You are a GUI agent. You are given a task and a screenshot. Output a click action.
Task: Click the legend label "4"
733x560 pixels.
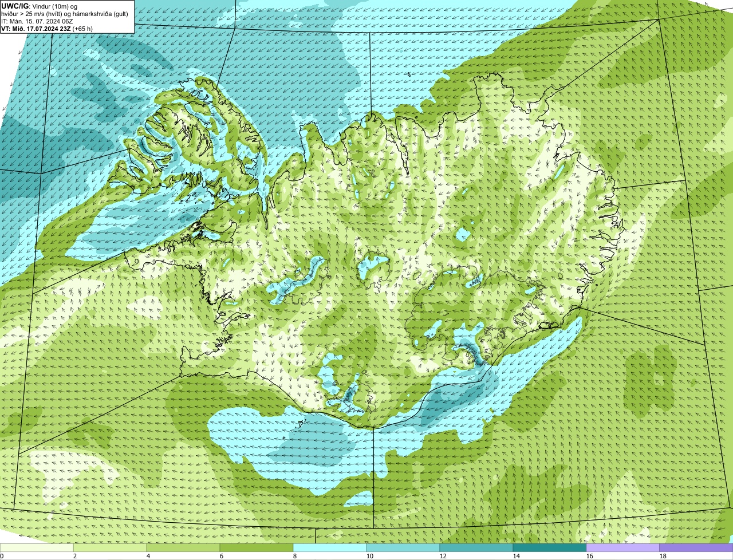coord(148,556)
